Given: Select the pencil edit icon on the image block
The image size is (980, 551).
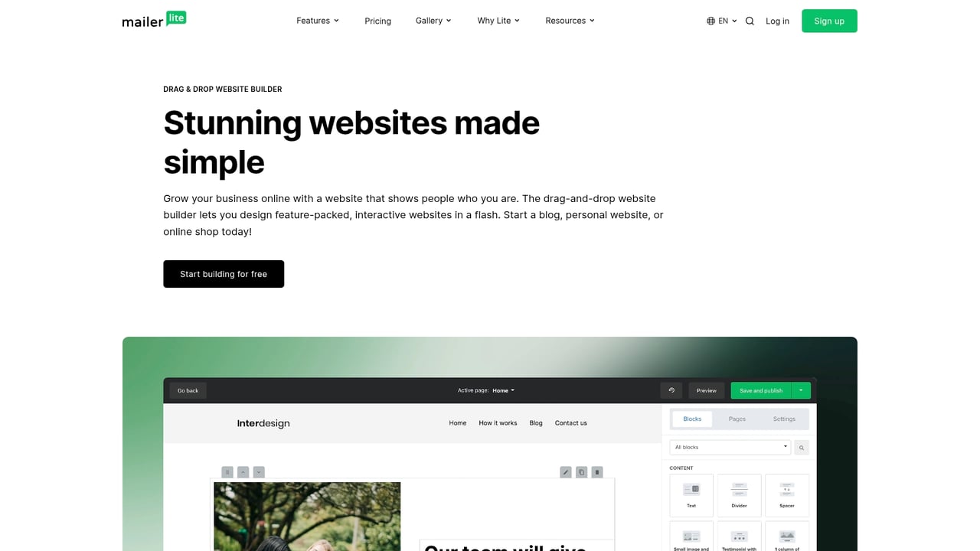Looking at the screenshot, I should click(x=566, y=472).
